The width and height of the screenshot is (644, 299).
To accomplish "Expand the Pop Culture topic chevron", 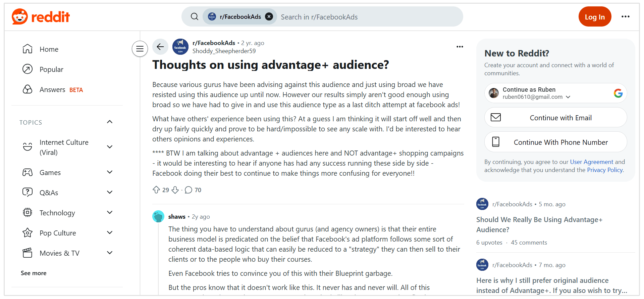I will coord(109,232).
